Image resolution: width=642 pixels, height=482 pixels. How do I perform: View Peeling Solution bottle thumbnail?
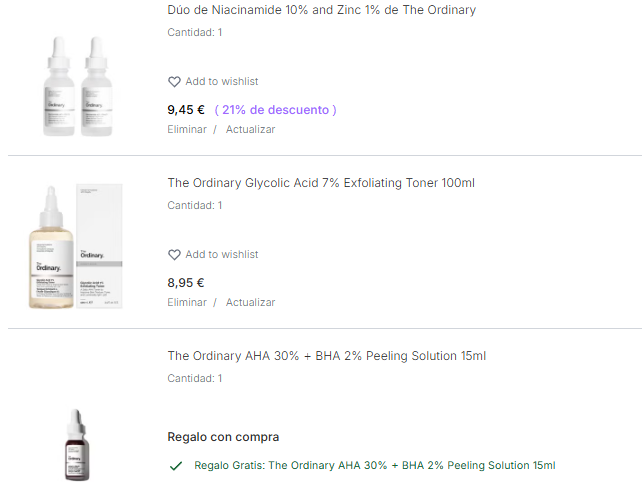pos(77,445)
